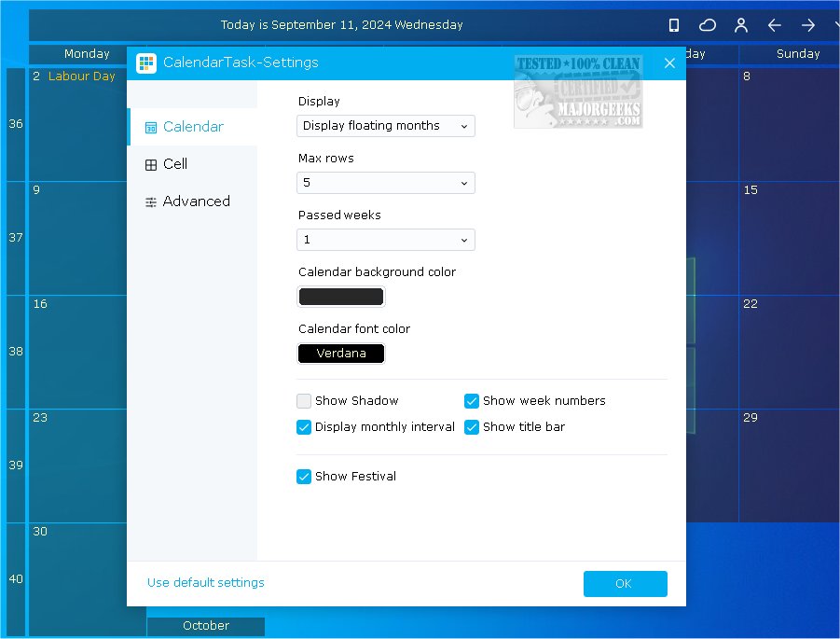The image size is (840, 639).
Task: Click week number 36 in the calendar
Action: [x=16, y=124]
